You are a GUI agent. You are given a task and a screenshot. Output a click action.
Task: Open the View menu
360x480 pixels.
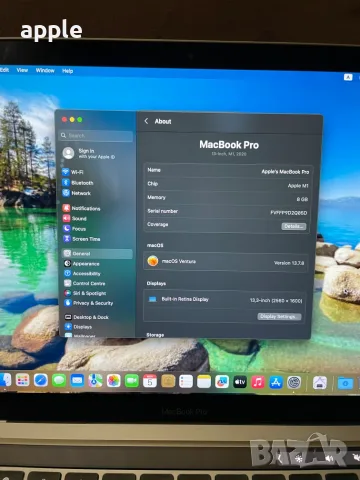click(22, 70)
